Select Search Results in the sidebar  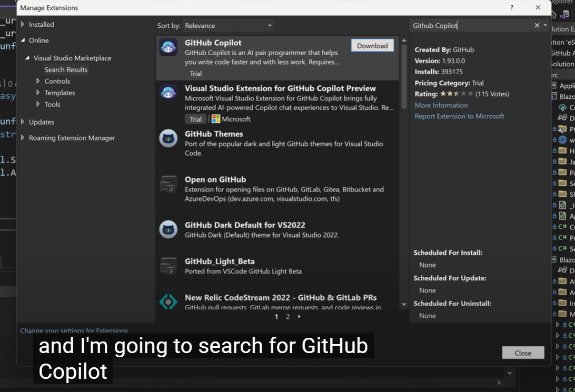pos(66,69)
